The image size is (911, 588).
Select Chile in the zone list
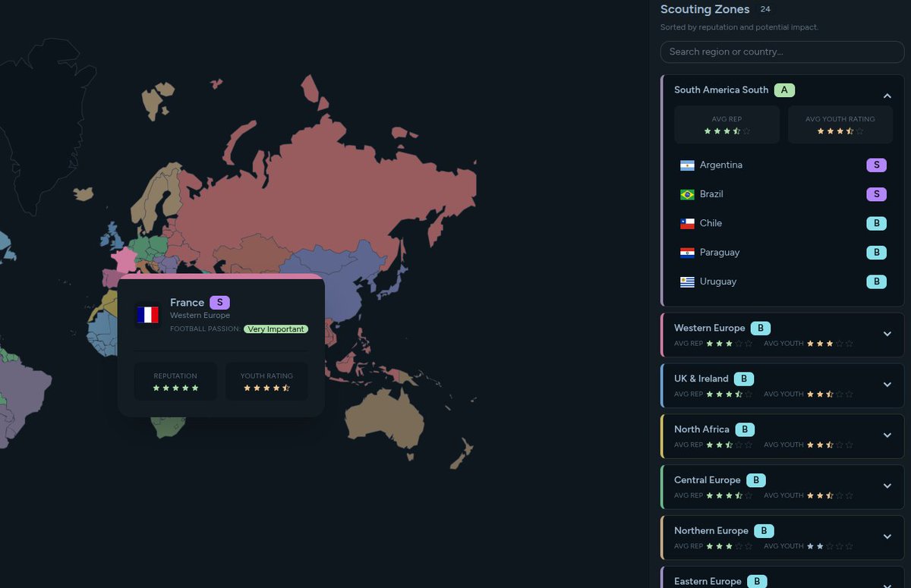click(783, 224)
